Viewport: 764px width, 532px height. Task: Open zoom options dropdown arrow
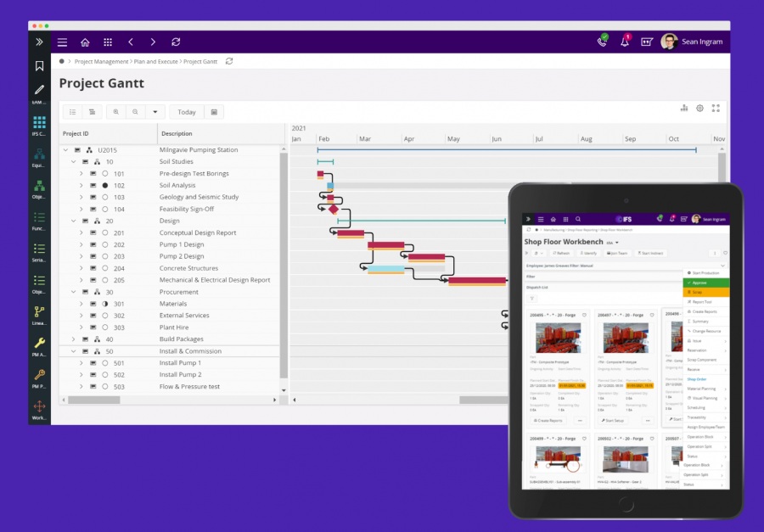coord(155,112)
